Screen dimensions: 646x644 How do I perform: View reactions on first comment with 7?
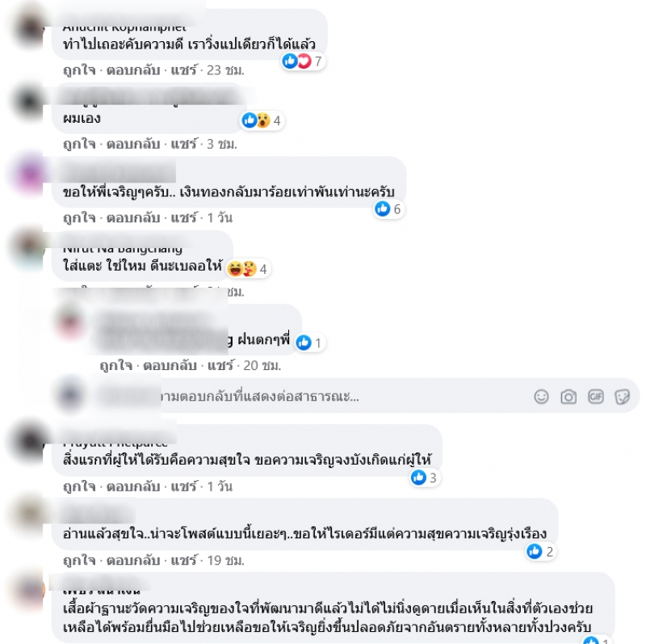304,61
